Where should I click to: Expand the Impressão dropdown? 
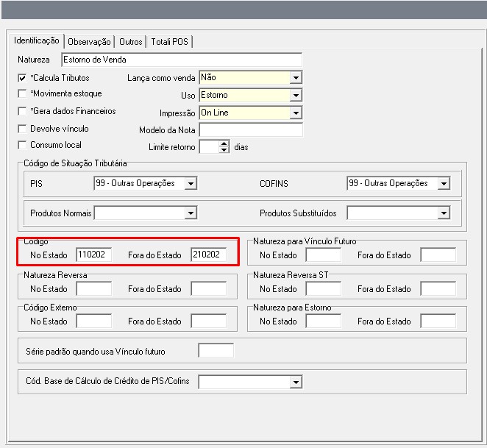(x=296, y=113)
